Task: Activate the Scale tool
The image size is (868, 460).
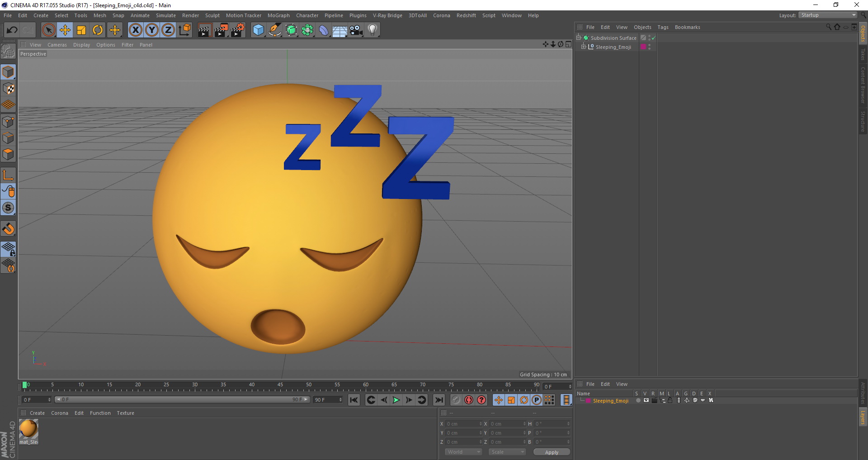Action: click(x=81, y=30)
